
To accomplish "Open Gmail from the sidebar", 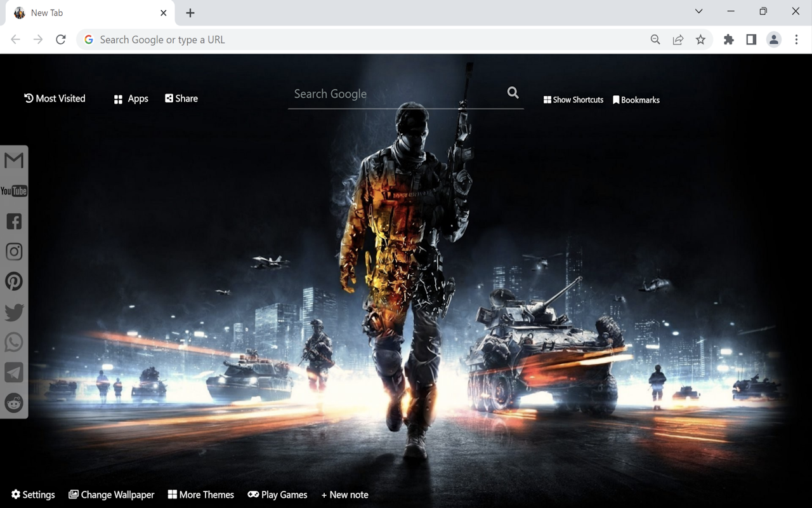I will click(14, 161).
